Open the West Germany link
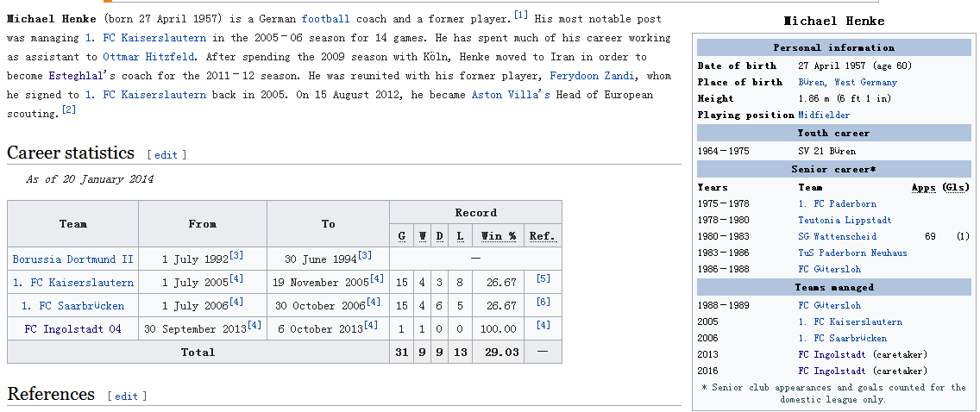 [x=865, y=83]
